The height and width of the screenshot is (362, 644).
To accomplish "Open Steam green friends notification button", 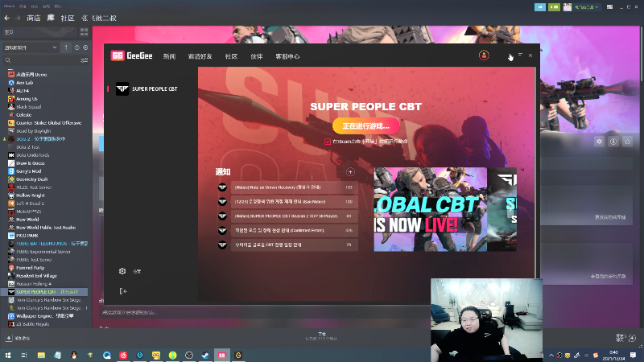I will (554, 7).
